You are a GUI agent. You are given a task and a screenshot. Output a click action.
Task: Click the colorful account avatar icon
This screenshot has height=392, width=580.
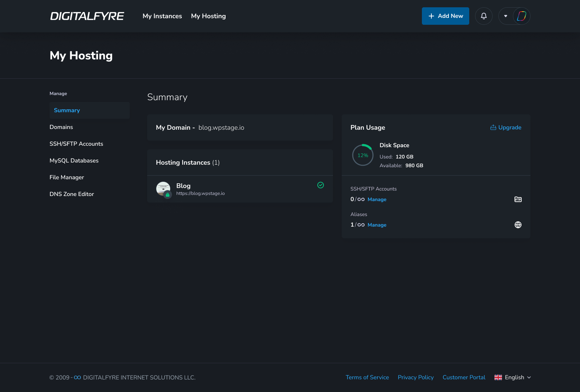[x=521, y=16]
